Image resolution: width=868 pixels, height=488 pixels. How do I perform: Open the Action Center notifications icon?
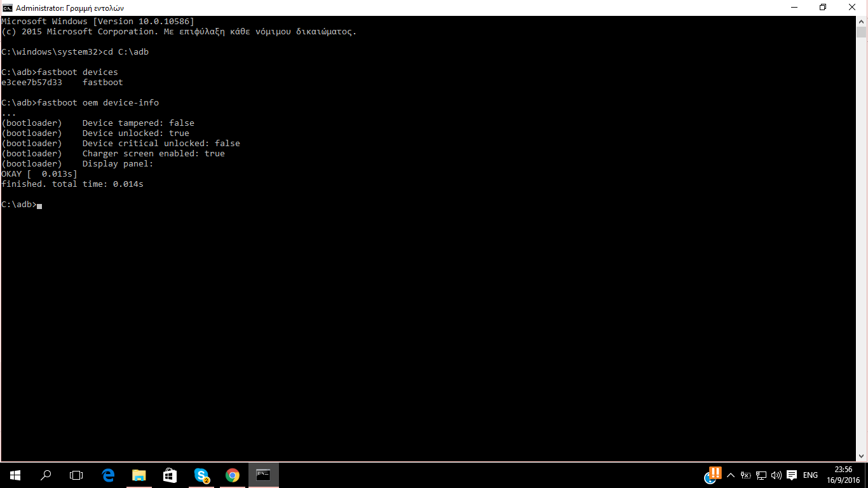tap(792, 475)
